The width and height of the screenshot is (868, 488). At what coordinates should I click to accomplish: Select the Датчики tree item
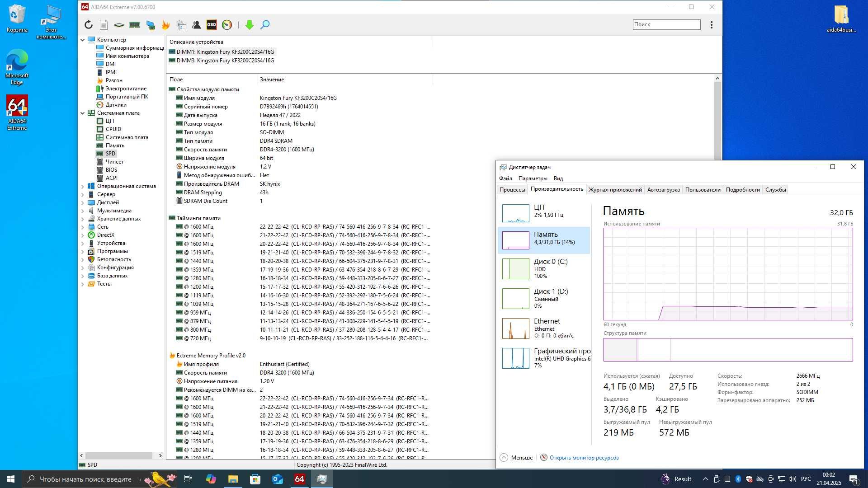point(116,105)
